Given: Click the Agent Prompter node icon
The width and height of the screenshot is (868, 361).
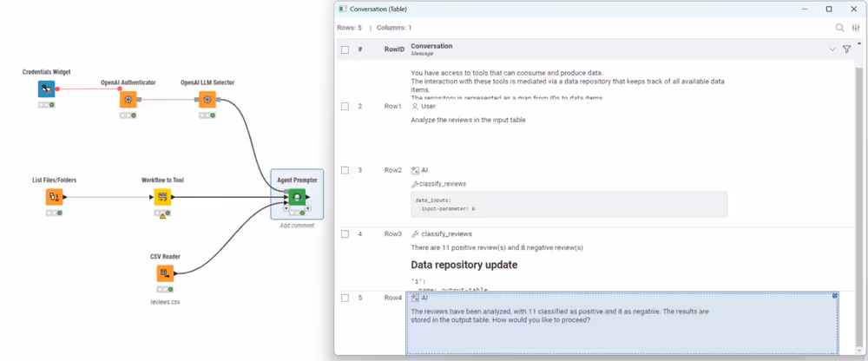Looking at the screenshot, I should [x=297, y=197].
